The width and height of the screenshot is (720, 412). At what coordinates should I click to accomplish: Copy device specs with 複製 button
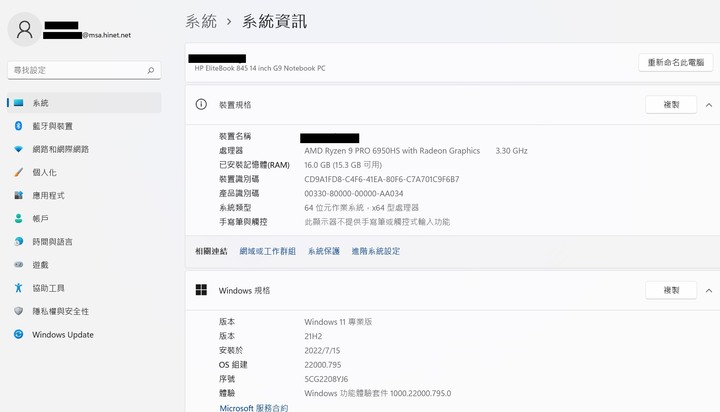tap(671, 105)
